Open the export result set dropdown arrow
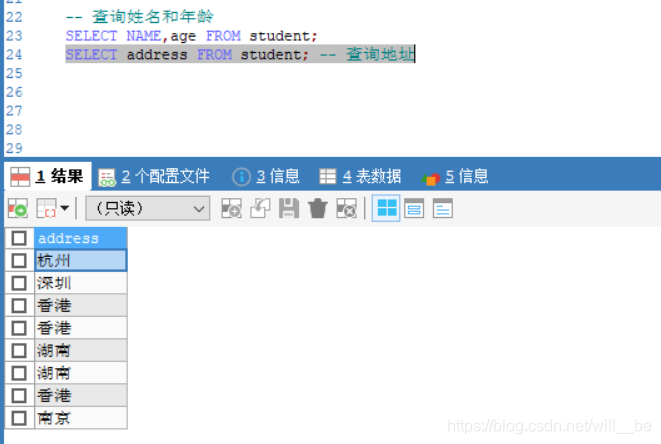661x444 pixels. [64, 208]
